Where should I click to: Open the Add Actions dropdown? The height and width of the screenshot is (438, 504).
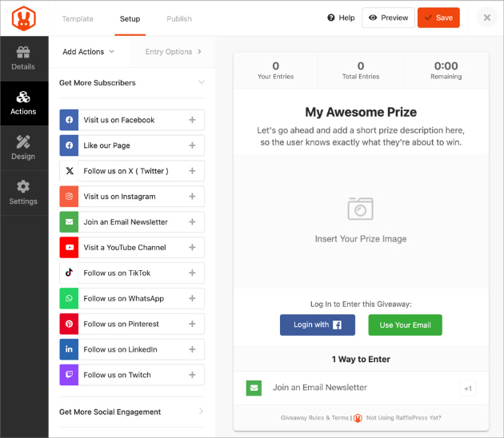click(88, 52)
